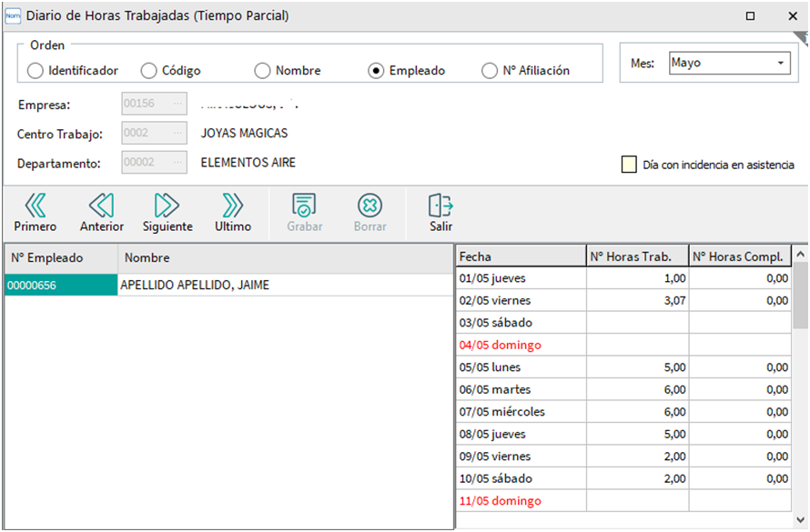Screen dimensions: 810x532
Task: Pick the Nº Afiliación radio option
Action: 490,71
